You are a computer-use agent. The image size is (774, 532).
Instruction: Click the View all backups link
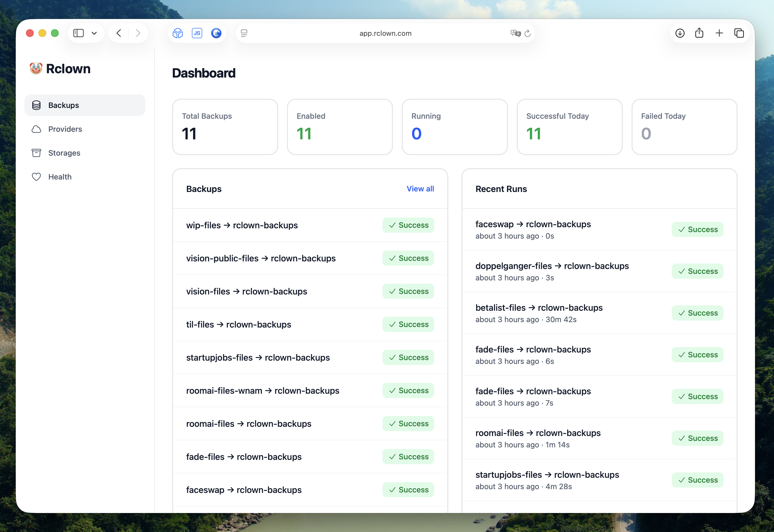point(420,189)
